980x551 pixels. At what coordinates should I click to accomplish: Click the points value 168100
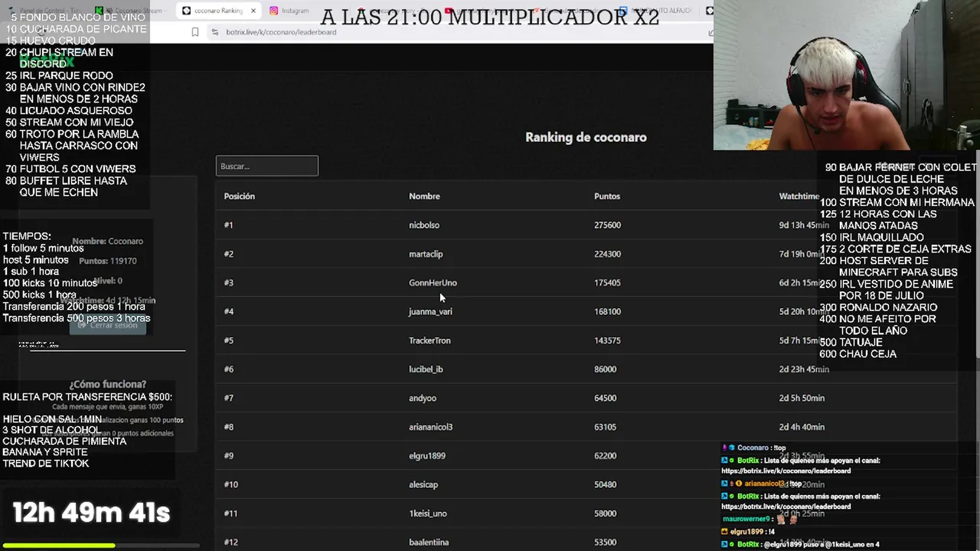coord(607,311)
